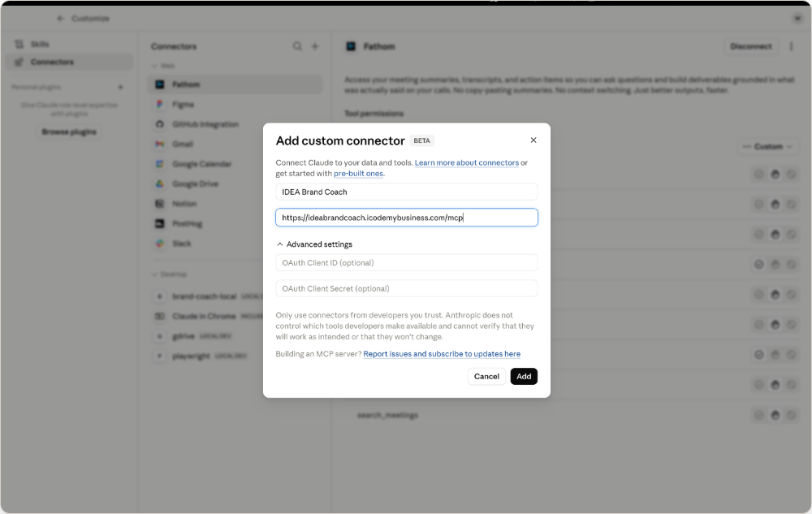Click Add to create the connector
The width and height of the screenshot is (812, 514).
(x=524, y=376)
